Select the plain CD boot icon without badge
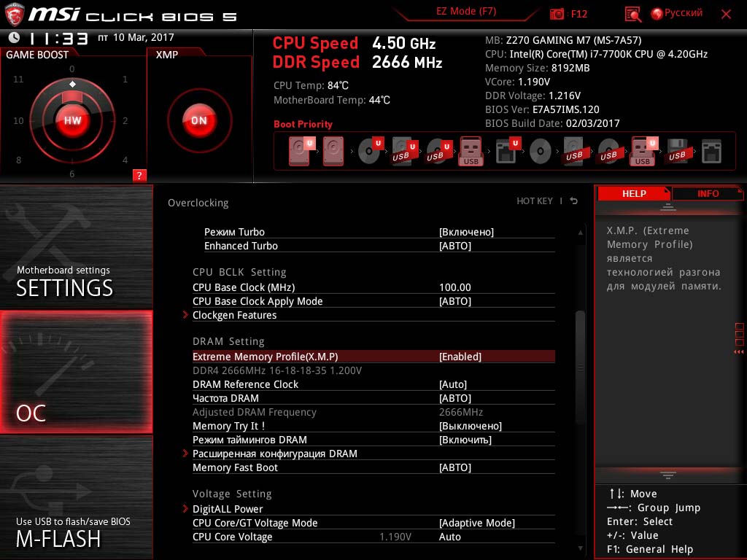 541,152
